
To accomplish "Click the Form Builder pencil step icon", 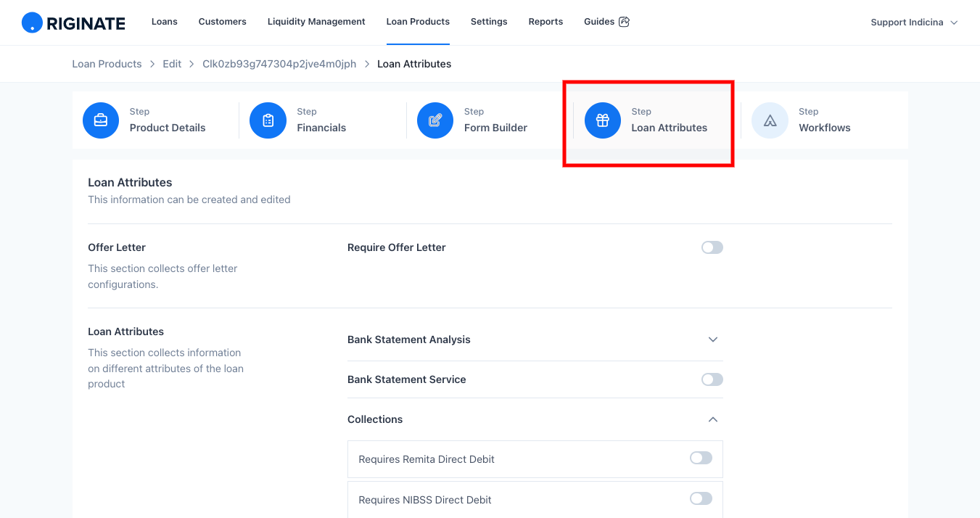I will pos(435,120).
